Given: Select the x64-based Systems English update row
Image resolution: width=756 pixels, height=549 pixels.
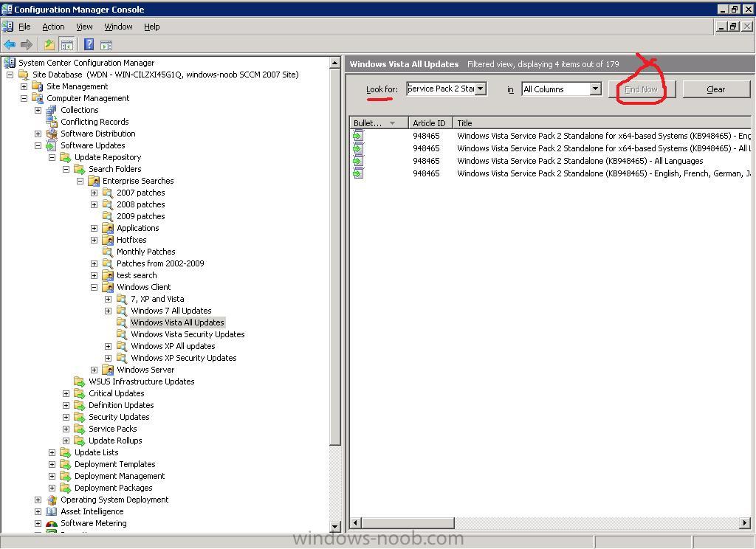Looking at the screenshot, I should pyautogui.click(x=551, y=136).
